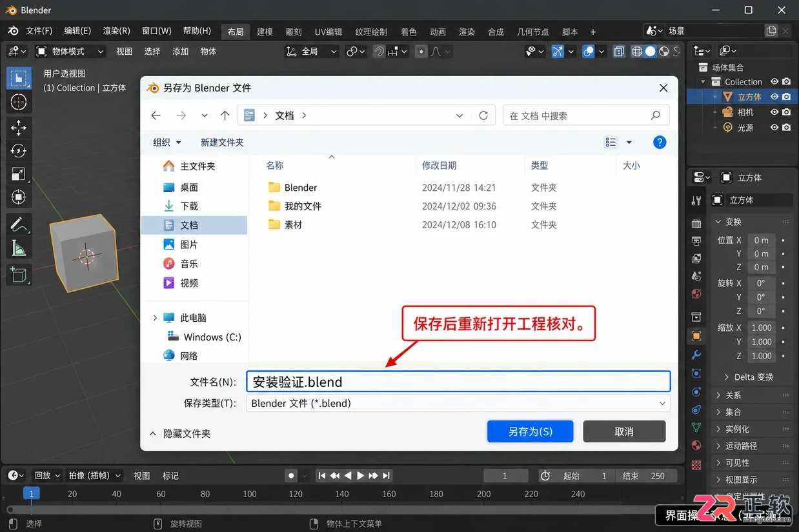Select 桌面 in the navigation pane

[x=188, y=188]
